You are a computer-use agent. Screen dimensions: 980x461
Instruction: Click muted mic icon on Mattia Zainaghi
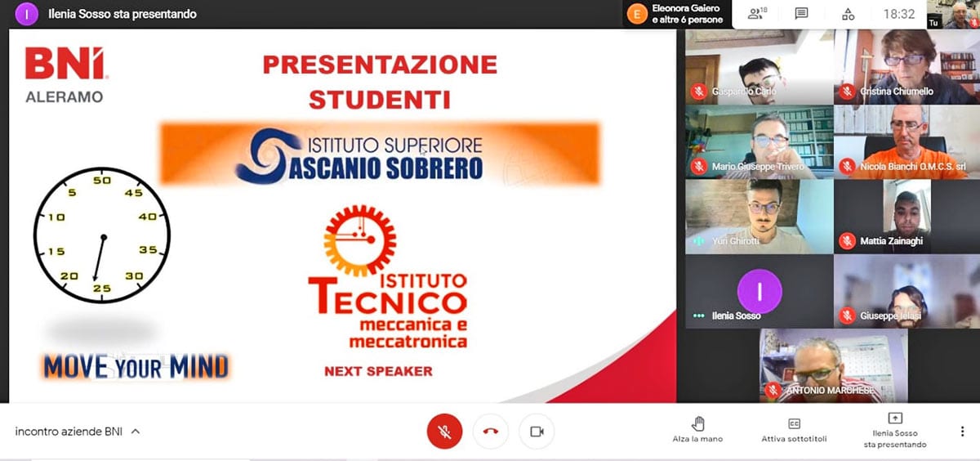[847, 241]
